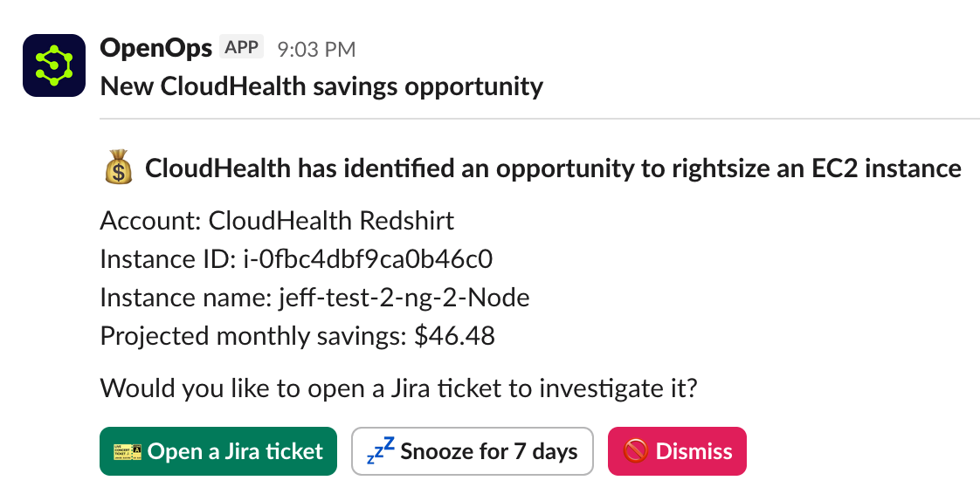Click the Jira ticket question text
The image size is (980, 501).
(398, 388)
